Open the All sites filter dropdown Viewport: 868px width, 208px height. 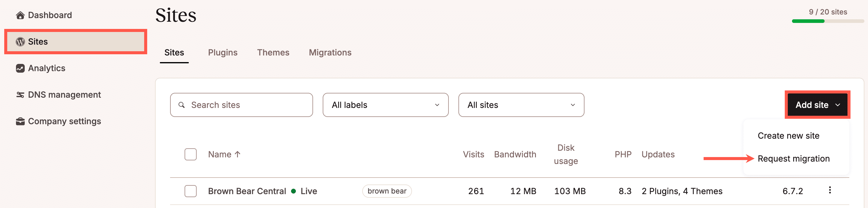click(x=521, y=105)
